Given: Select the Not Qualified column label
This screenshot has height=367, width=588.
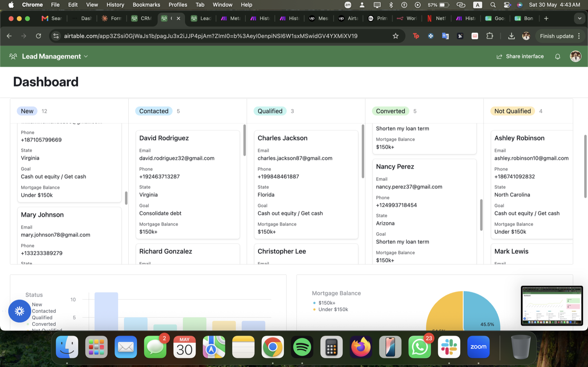Looking at the screenshot, I should click(512, 111).
